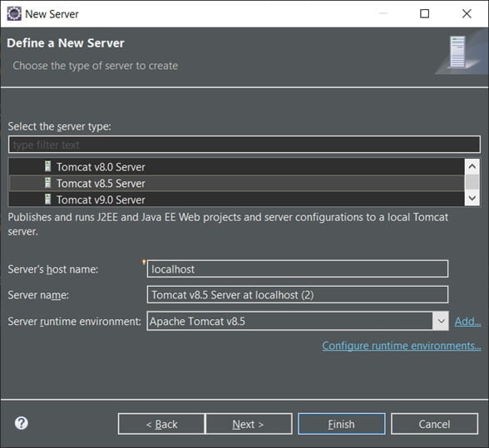489x448 pixels.
Task: Click scroll down arrow of server list
Action: [472, 198]
